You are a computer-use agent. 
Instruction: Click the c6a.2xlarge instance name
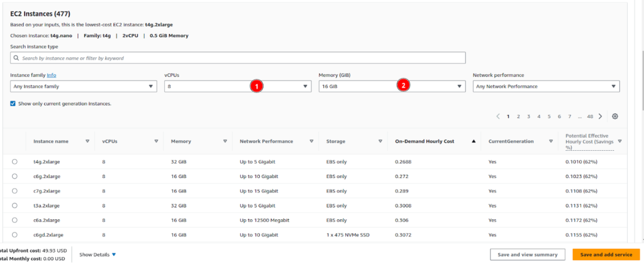coord(47,220)
